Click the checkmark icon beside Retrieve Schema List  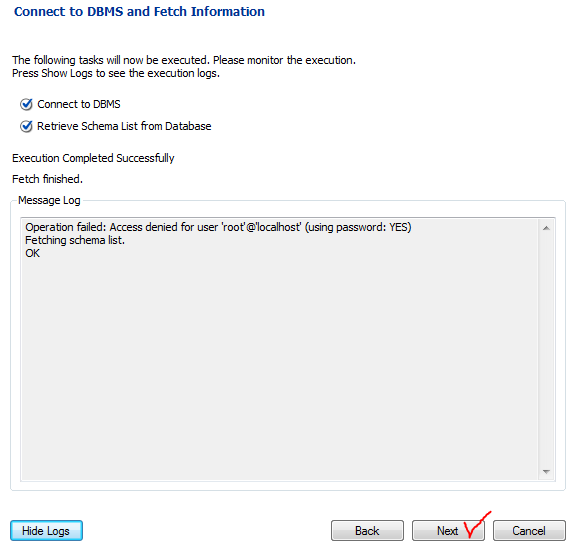(x=26, y=126)
